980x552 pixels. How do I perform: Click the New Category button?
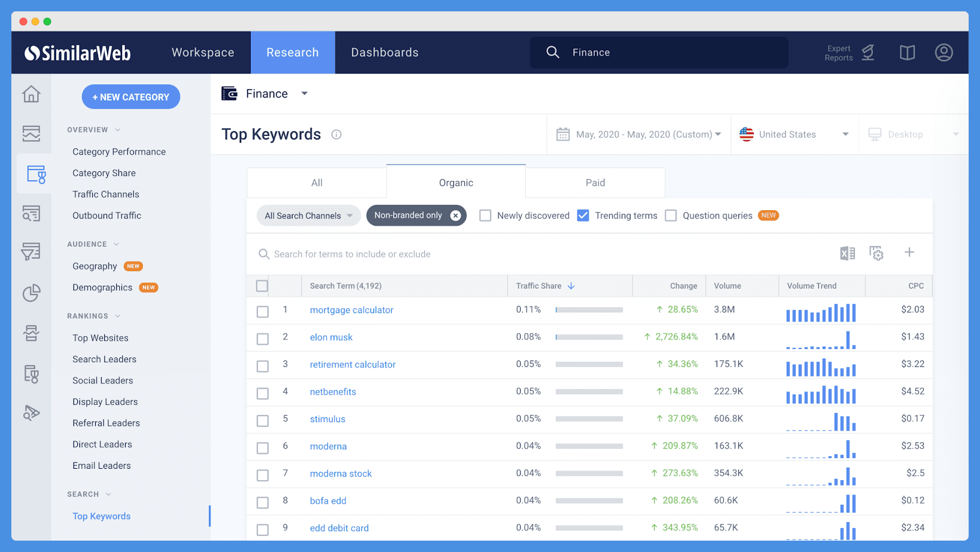[131, 97]
